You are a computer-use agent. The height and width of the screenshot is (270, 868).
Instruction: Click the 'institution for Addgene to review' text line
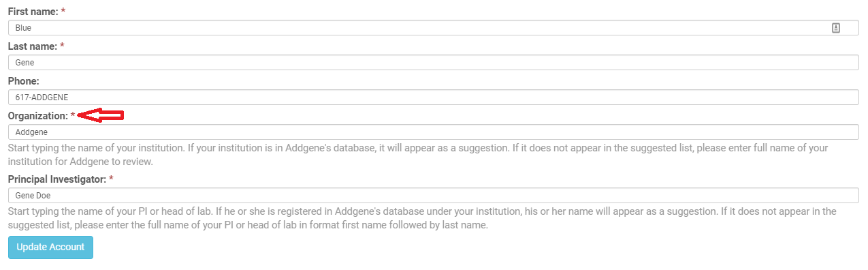[80, 162]
